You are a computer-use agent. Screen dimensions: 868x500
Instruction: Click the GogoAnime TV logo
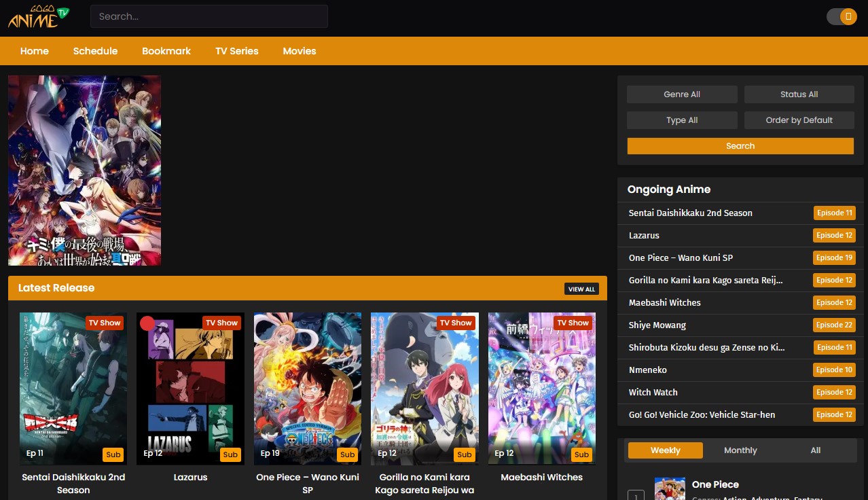pyautogui.click(x=39, y=17)
